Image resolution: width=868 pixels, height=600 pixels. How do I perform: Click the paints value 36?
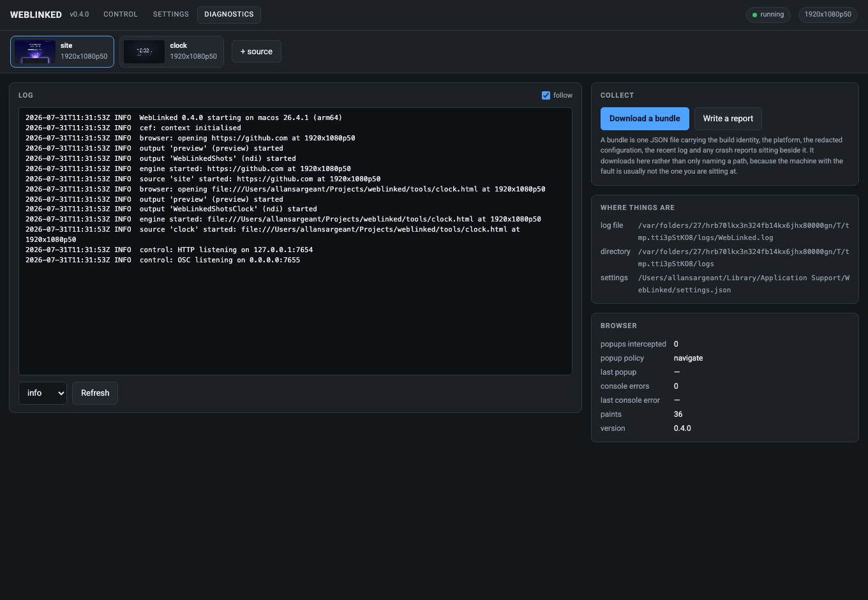pos(678,414)
